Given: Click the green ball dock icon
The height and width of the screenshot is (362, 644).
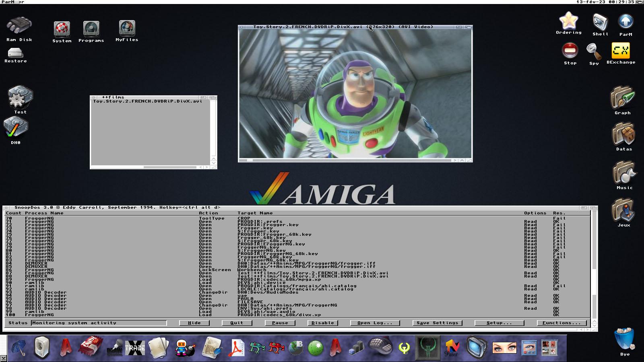Looking at the screenshot, I should pos(316,348).
